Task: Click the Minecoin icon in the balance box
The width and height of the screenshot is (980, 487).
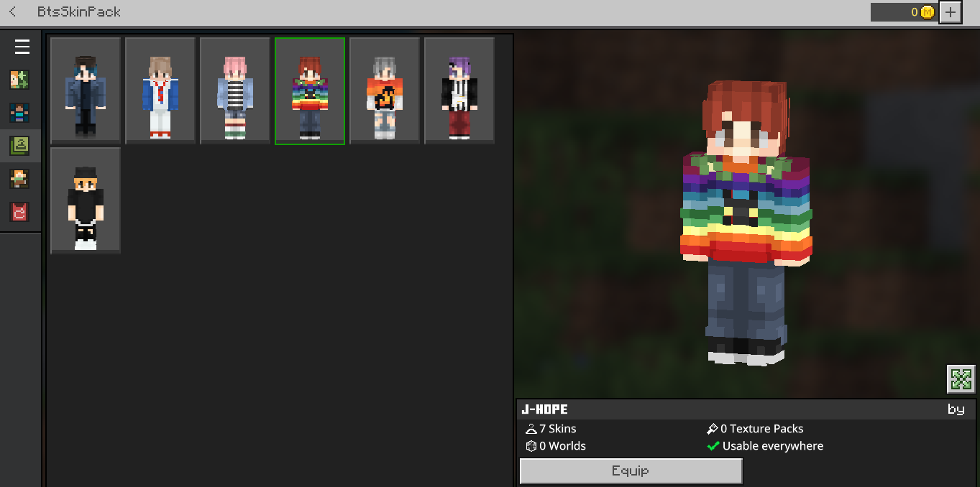Action: pos(928,12)
